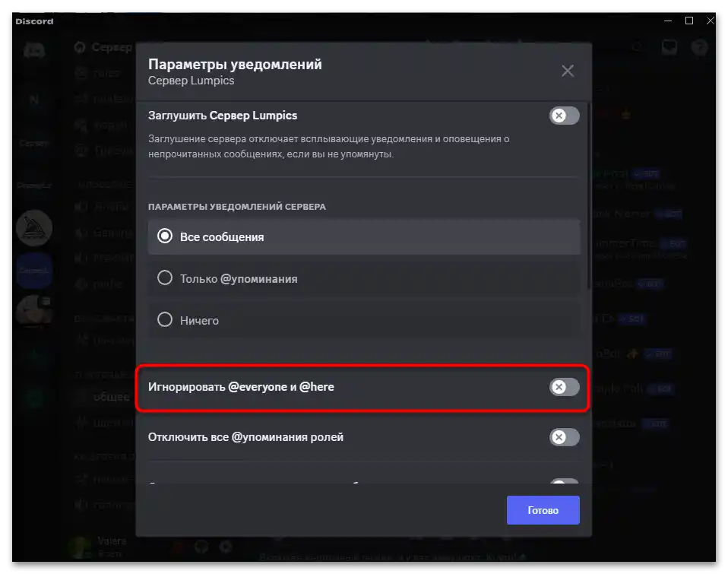Keep Все сообщения selected via its radio button

(165, 236)
